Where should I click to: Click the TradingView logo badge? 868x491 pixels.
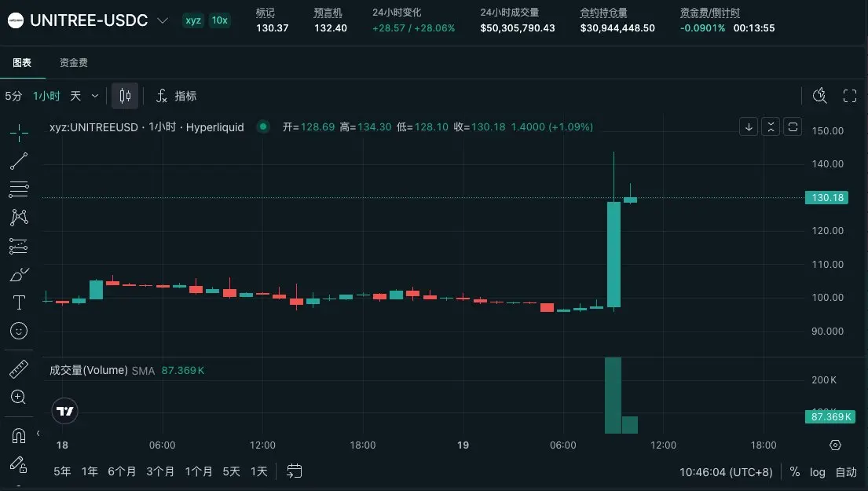click(64, 411)
